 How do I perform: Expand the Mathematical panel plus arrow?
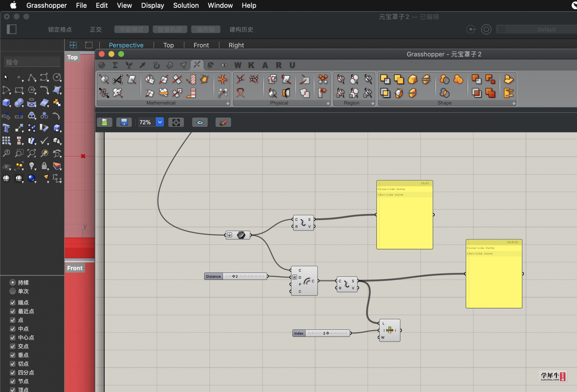(x=228, y=103)
